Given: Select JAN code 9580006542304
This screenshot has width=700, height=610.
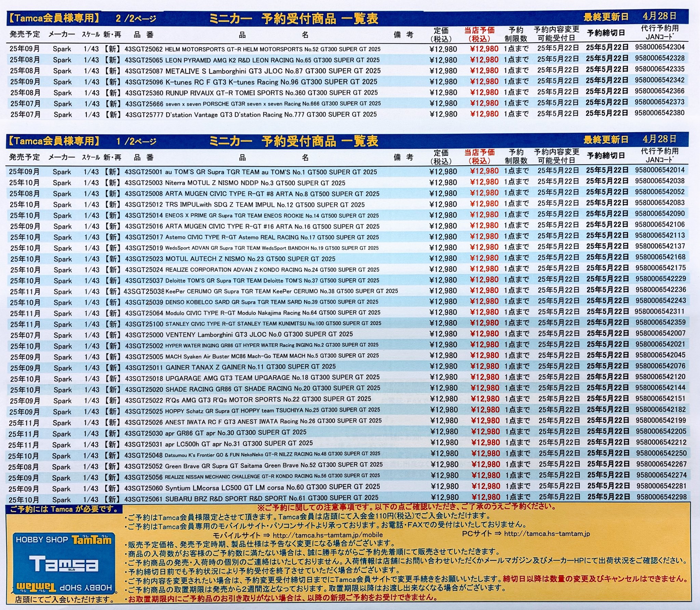Looking at the screenshot, I should 660,47.
